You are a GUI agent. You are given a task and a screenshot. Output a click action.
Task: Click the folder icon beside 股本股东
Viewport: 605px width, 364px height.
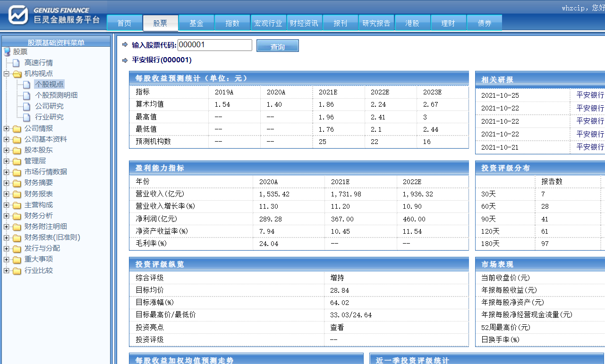17,150
